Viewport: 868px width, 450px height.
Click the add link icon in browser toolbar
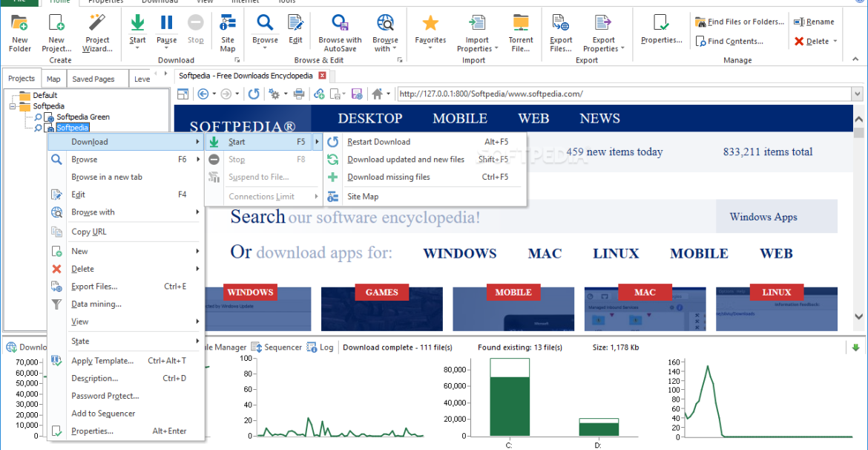point(319,94)
